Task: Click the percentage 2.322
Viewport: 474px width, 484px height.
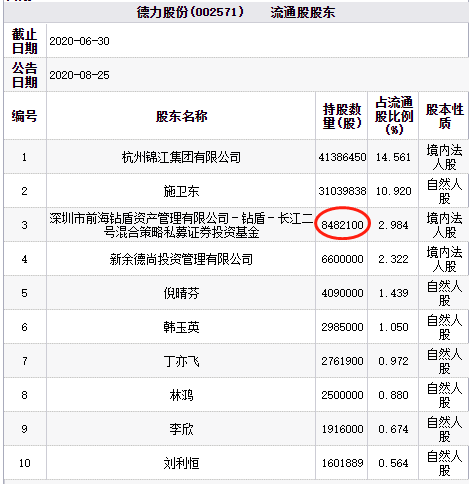Action: [x=393, y=259]
